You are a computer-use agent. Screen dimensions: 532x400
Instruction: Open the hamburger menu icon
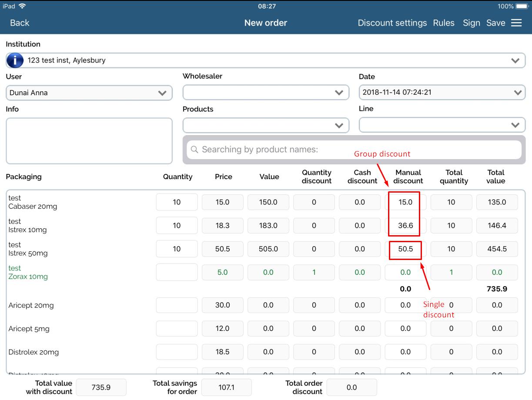tap(516, 23)
